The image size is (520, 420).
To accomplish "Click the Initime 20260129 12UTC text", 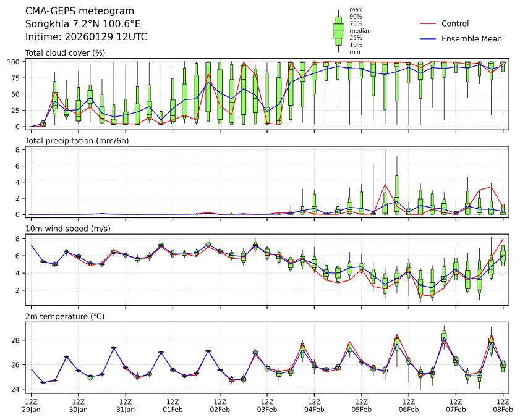I will pos(86,37).
